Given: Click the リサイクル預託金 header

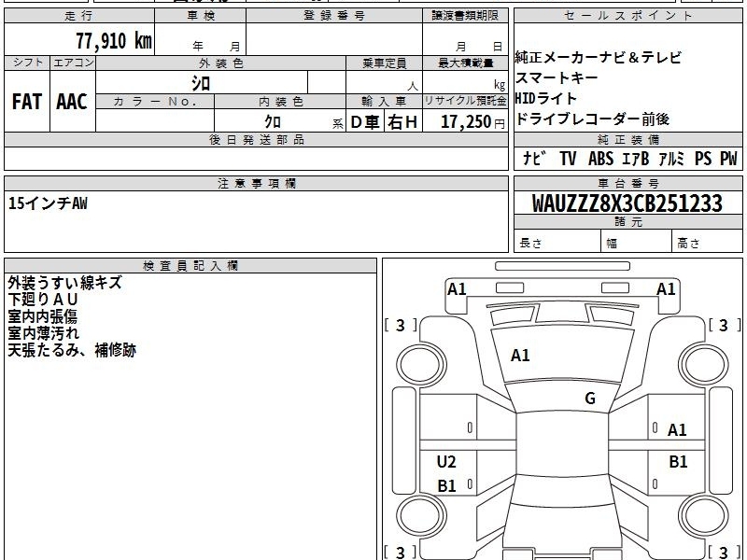Looking at the screenshot, I should coord(465,101).
